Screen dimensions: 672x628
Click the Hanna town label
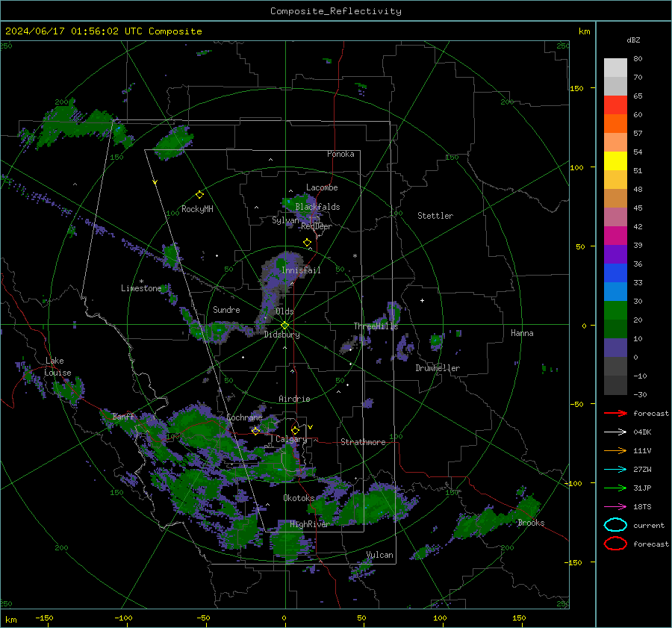(522, 333)
